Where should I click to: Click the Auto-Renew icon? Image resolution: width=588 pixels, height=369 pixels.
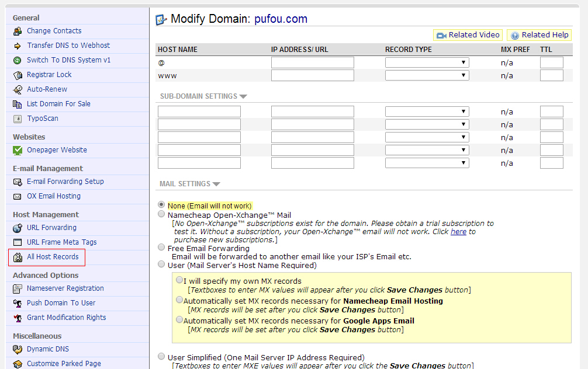coord(17,89)
